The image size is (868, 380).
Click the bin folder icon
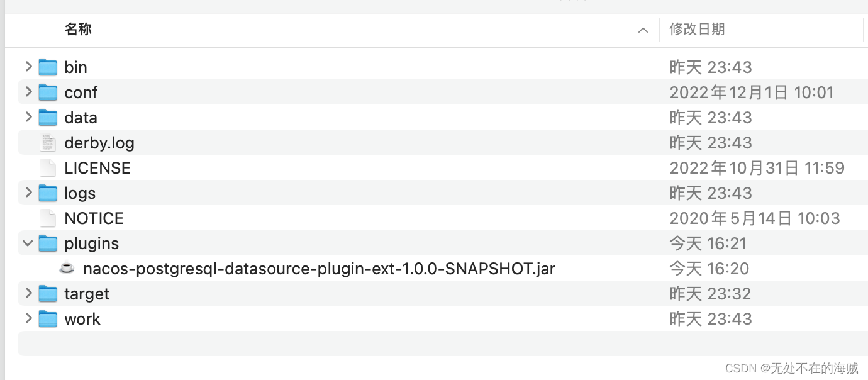click(x=48, y=67)
